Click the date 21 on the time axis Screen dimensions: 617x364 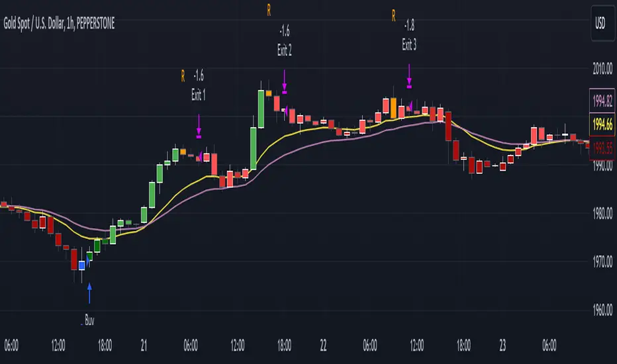(144, 345)
